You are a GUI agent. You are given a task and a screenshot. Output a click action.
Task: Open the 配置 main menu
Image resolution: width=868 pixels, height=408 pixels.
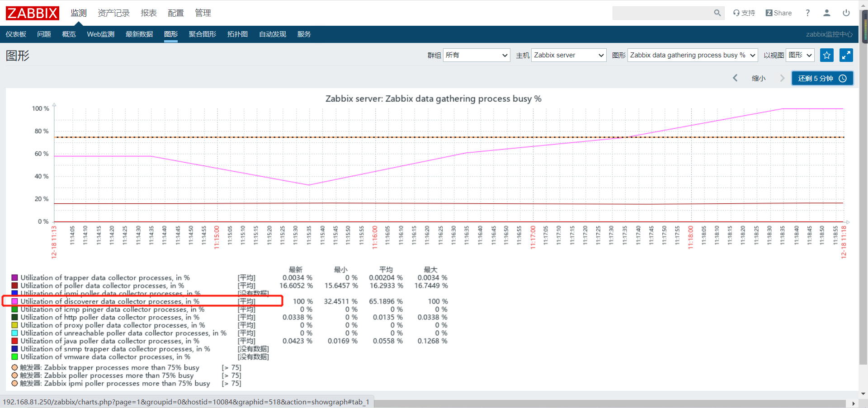coord(176,13)
